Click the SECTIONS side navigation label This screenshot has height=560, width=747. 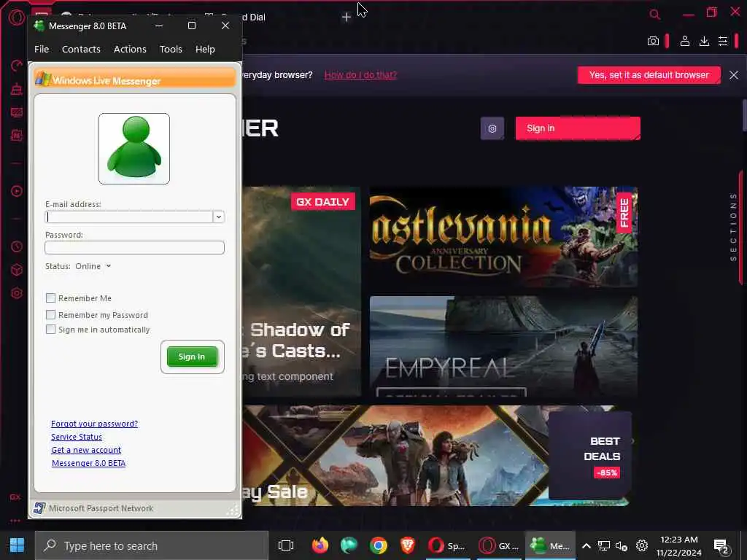tap(734, 227)
